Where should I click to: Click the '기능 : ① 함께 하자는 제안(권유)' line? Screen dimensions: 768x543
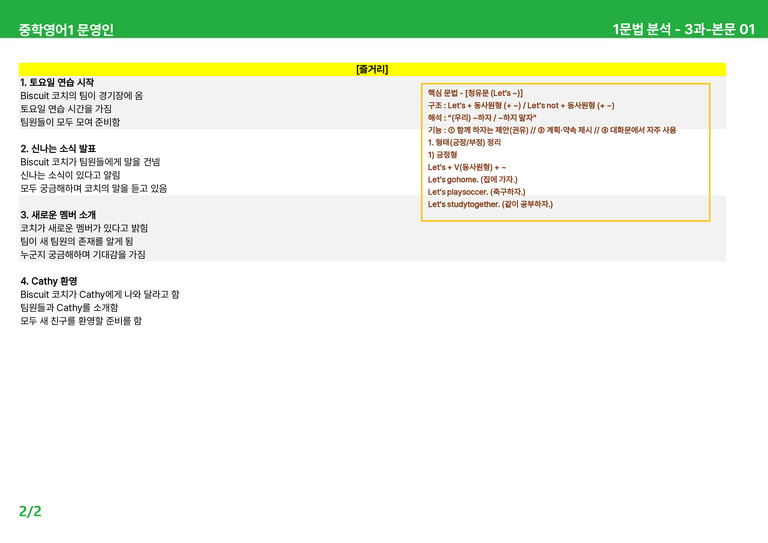pyautogui.click(x=552, y=130)
